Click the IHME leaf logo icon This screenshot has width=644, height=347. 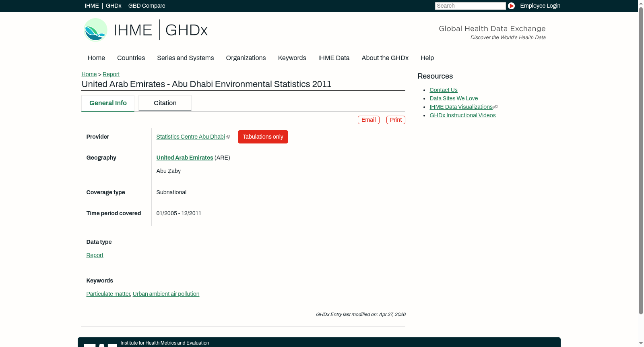pyautogui.click(x=95, y=30)
